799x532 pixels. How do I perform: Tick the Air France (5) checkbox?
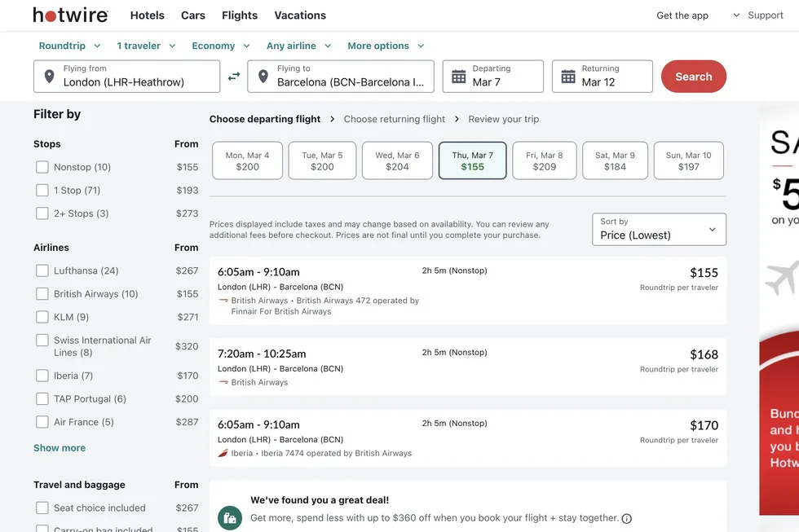coord(42,422)
